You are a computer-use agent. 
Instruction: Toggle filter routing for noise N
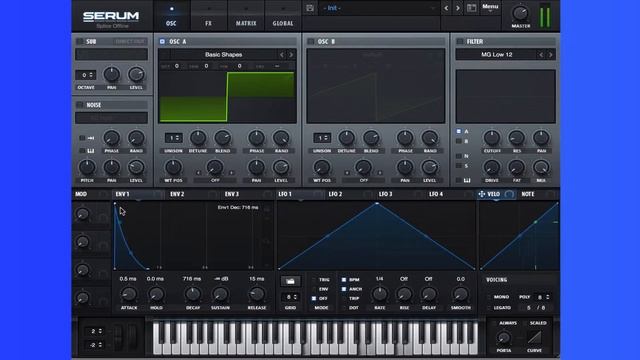click(x=459, y=156)
